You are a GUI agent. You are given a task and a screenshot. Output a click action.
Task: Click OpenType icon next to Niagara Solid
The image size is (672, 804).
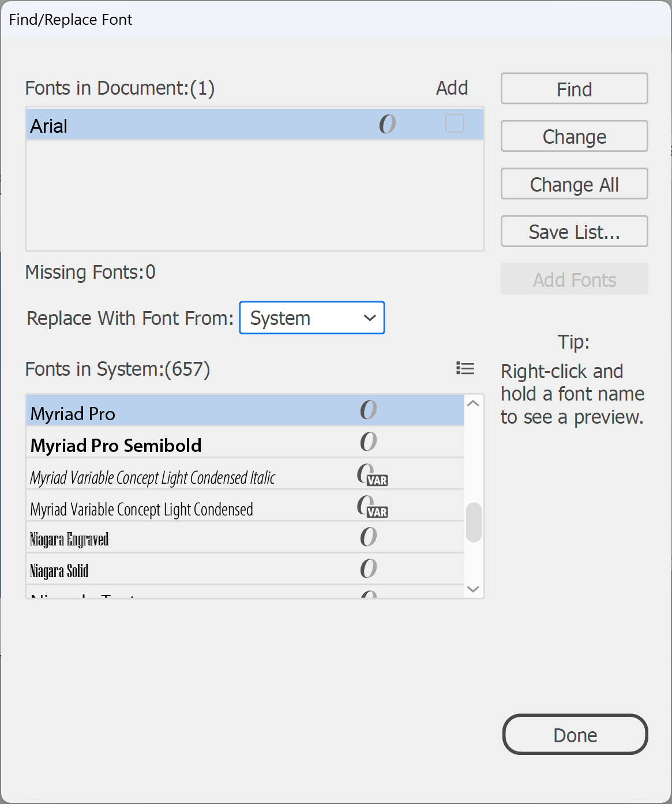point(369,569)
